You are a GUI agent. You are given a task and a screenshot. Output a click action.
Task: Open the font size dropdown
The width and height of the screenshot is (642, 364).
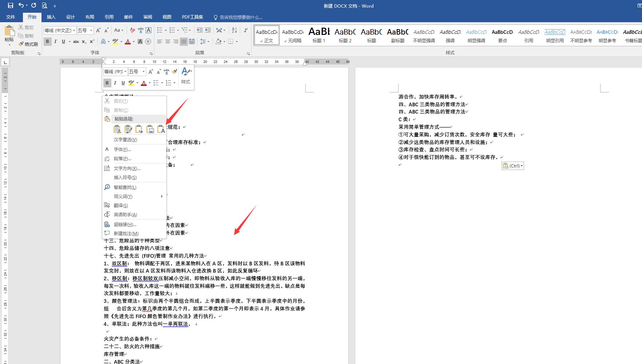[x=90, y=30]
